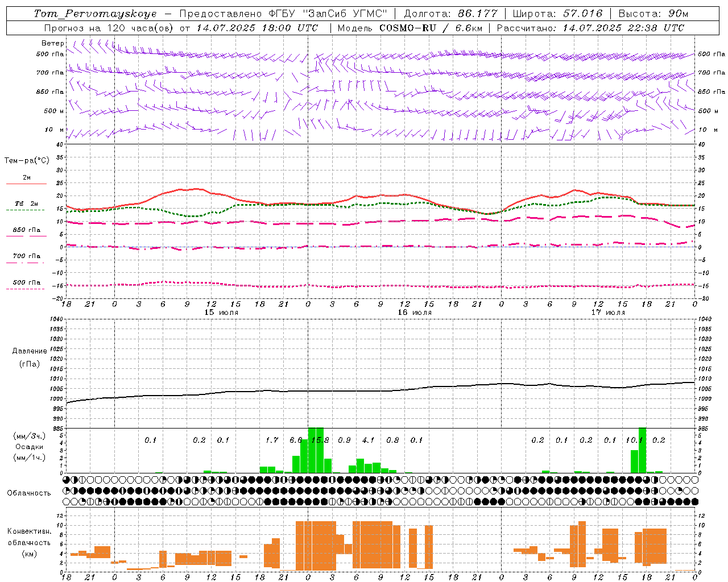Click the 700 гПа temperature legend entry
Viewport: 728px width, 582px height.
pyautogui.click(x=26, y=257)
